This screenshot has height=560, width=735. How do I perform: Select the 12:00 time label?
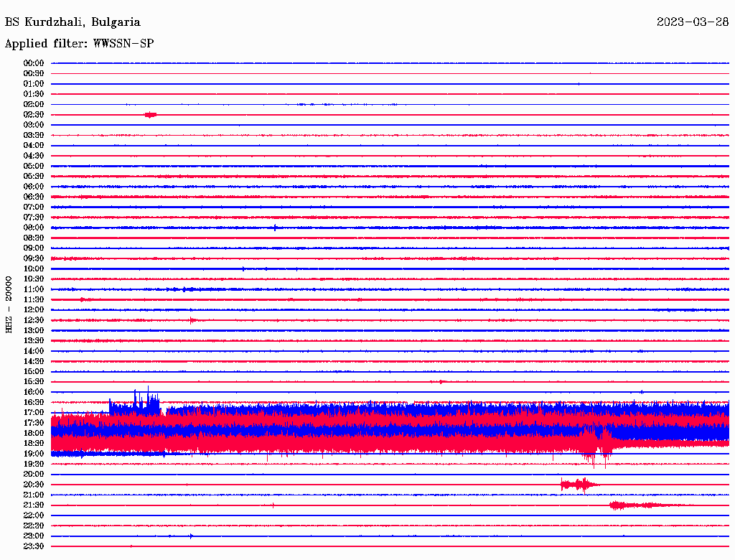[x=34, y=309]
